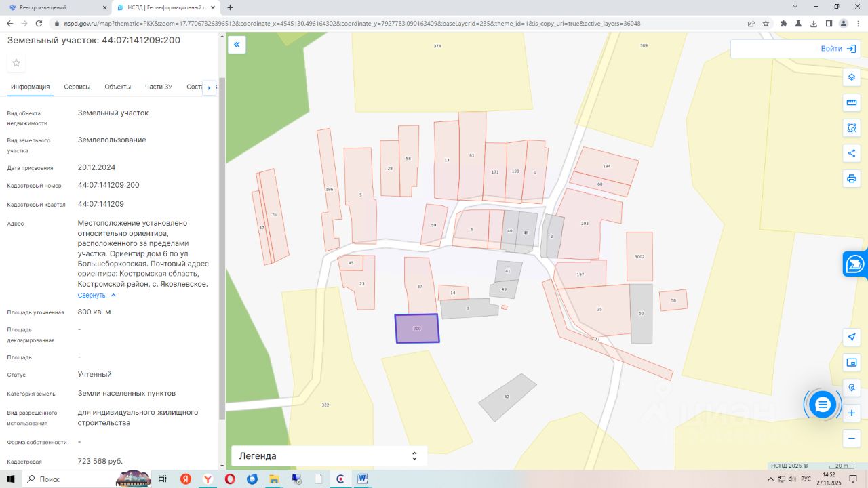Switch to the Сервисы tab
The image size is (868, 488).
77,87
